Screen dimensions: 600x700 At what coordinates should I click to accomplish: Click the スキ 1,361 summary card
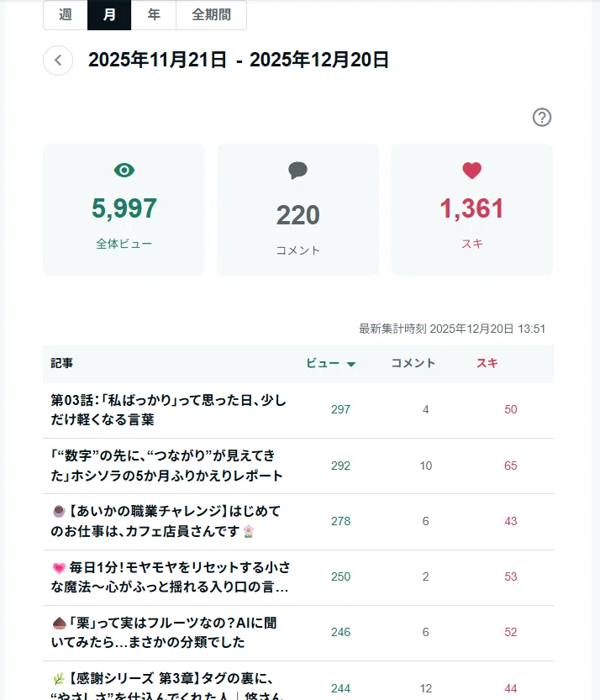tap(472, 209)
